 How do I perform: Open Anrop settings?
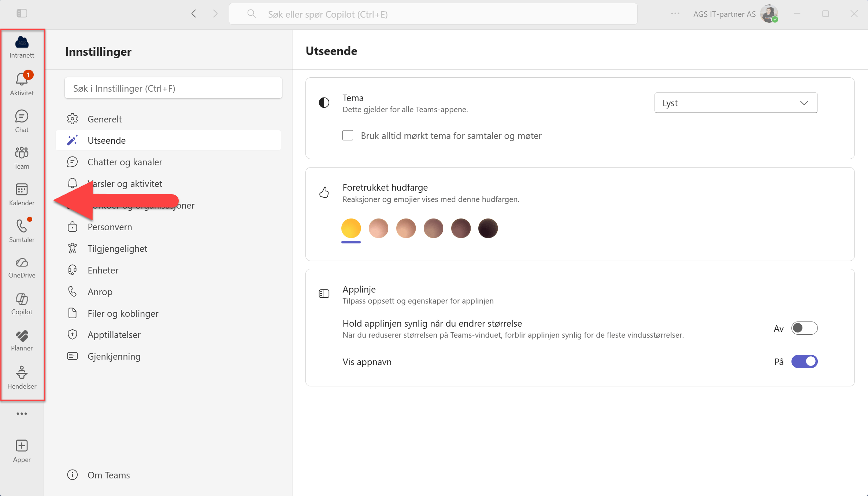point(168,292)
